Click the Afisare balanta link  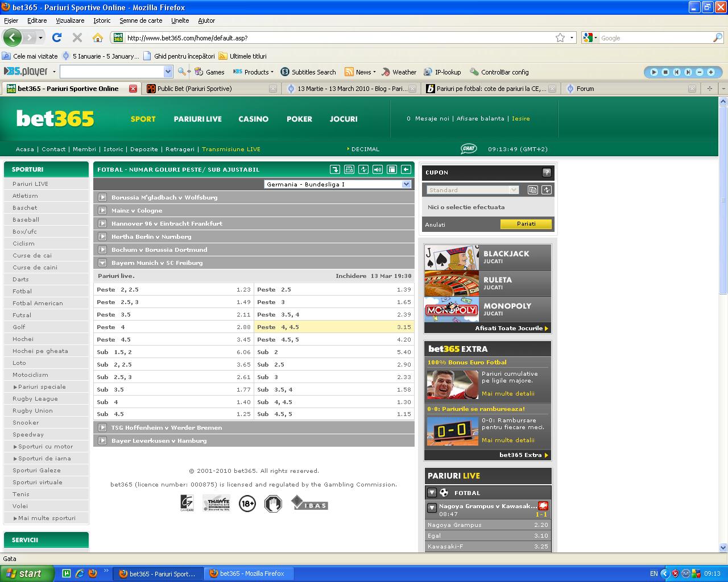[481, 119]
